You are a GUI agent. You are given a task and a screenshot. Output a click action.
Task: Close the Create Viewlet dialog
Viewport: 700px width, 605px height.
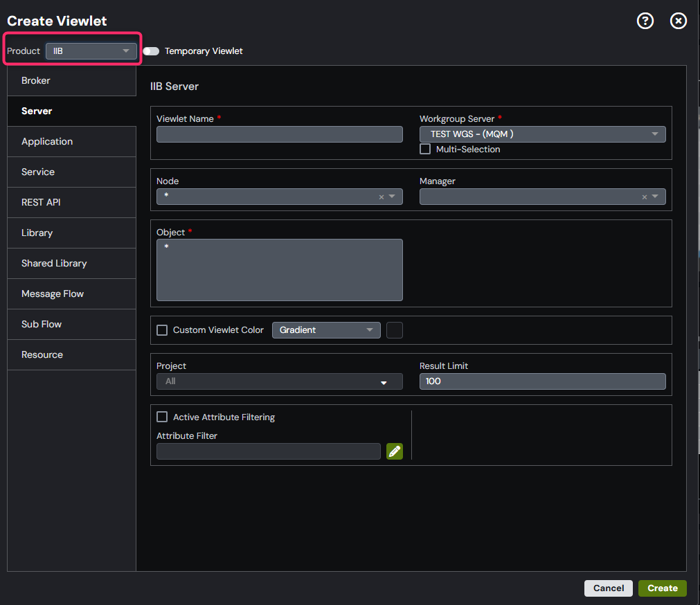[678, 21]
